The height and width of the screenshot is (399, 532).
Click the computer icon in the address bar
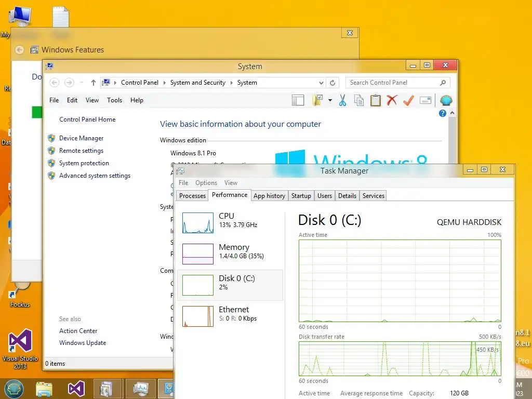pos(106,83)
